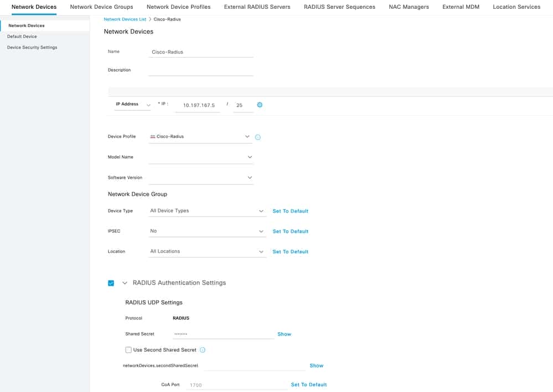Click Set To Default for Device Type
Image resolution: width=553 pixels, height=392 pixels.
290,211
